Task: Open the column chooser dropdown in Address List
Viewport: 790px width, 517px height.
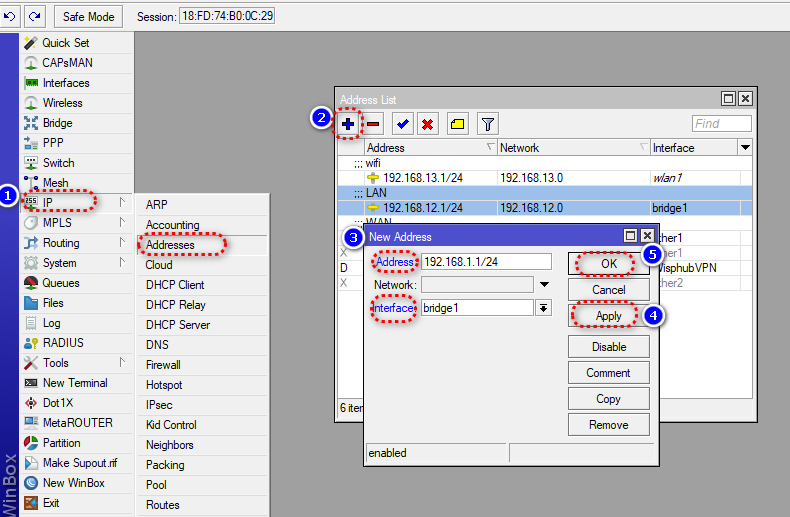Action: tap(745, 148)
